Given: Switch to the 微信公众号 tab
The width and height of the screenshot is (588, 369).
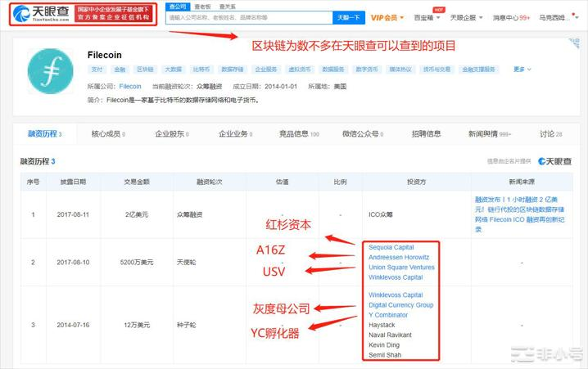Looking at the screenshot, I should [363, 133].
